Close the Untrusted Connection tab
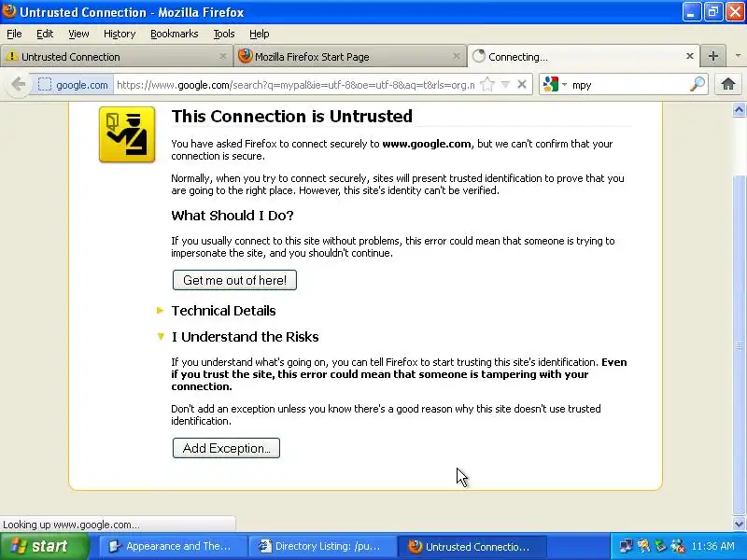 (x=222, y=56)
